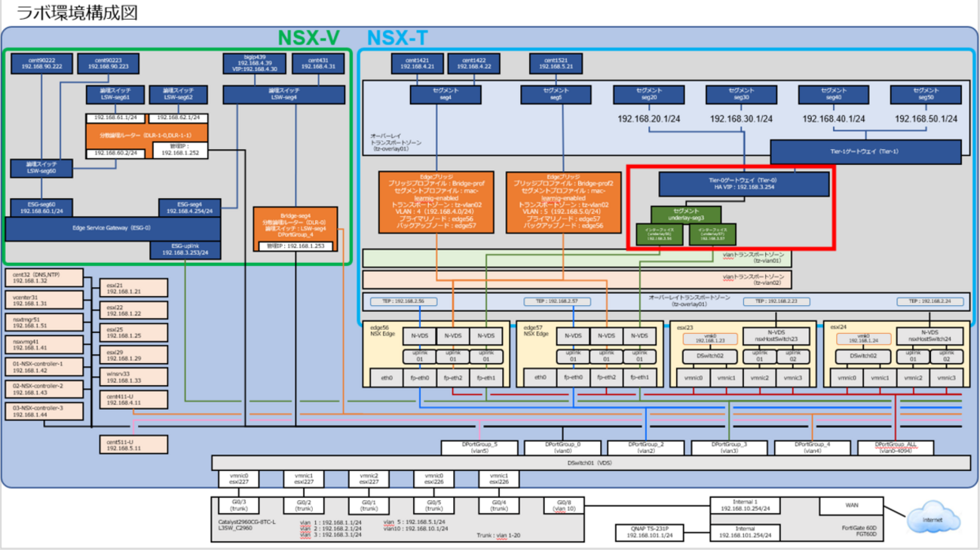
Task: Select the edge56 NSX Edge label
Action: click(381, 332)
